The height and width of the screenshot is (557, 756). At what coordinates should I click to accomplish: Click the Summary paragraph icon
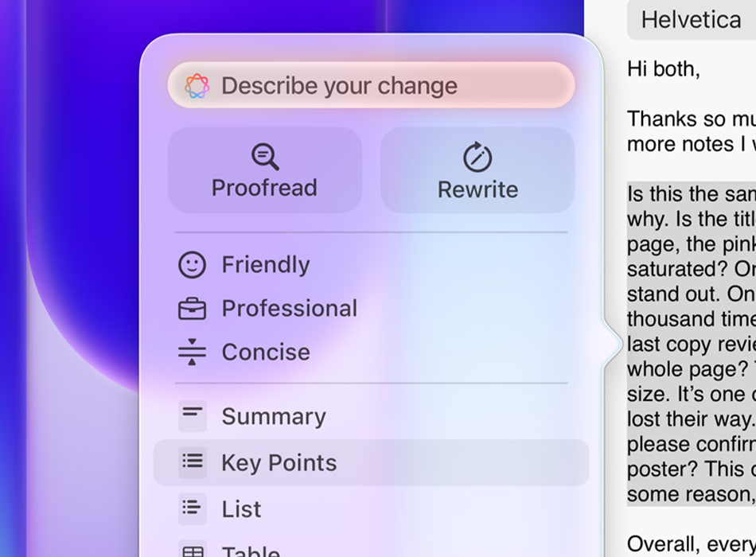[192, 416]
